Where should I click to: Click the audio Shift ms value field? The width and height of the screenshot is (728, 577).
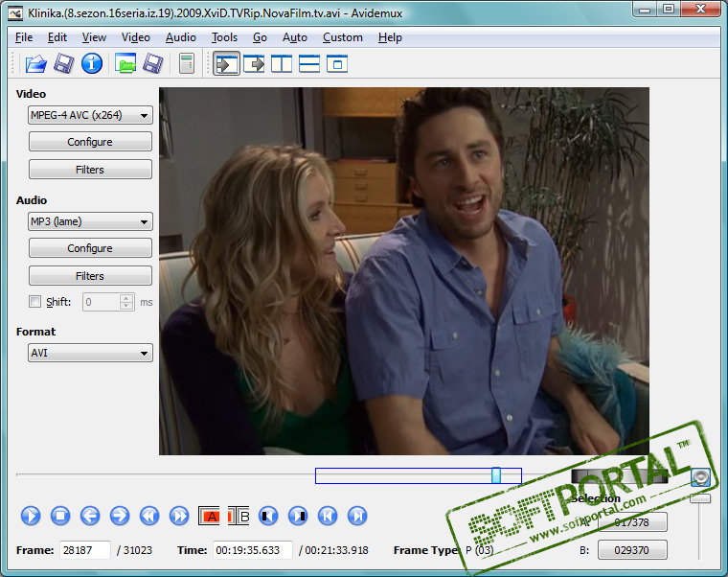[102, 302]
